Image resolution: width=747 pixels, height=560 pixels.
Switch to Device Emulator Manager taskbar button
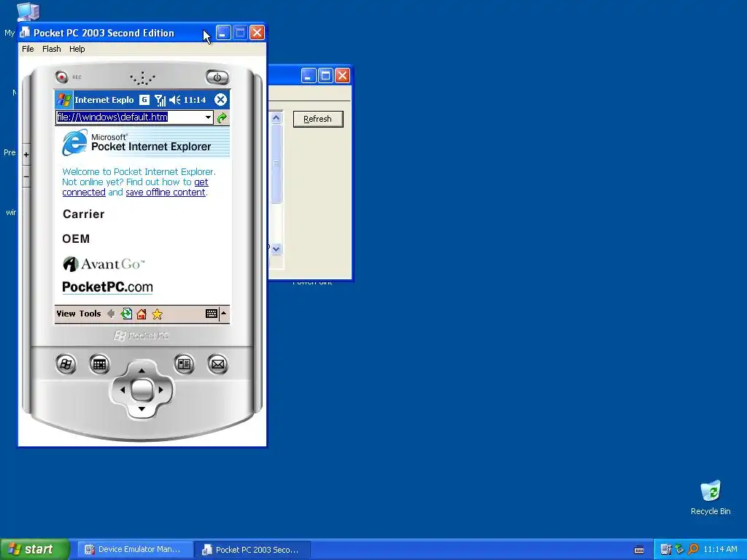[135, 550]
